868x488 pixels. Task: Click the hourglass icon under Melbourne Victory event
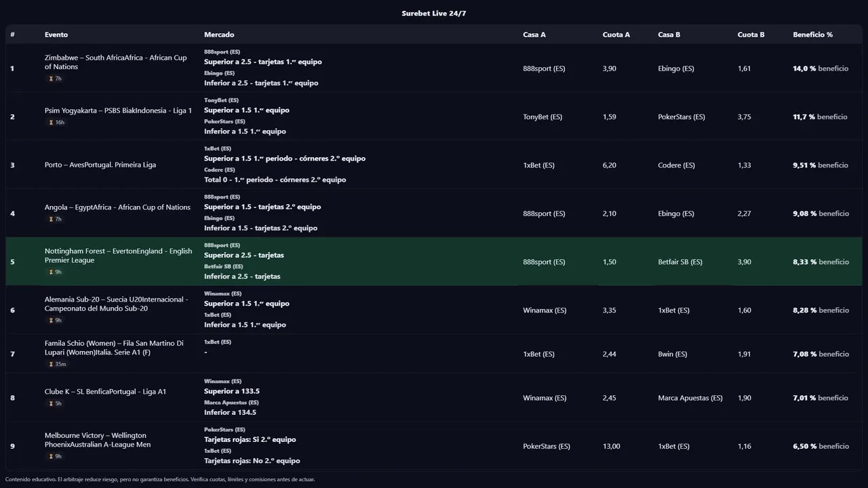point(51,457)
